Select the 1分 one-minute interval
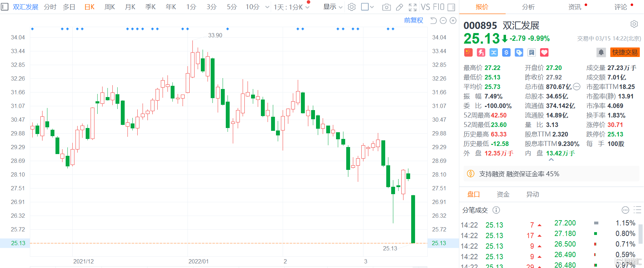The width and height of the screenshot is (644, 268). tap(191, 7)
